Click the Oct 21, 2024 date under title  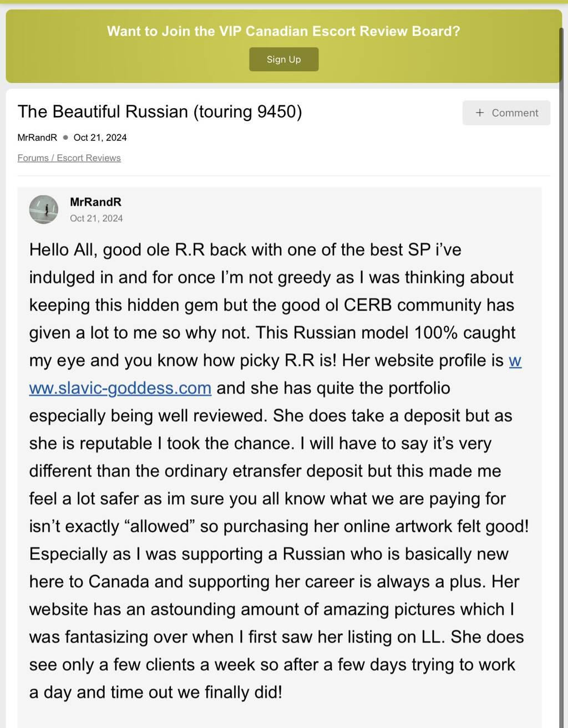[100, 138]
